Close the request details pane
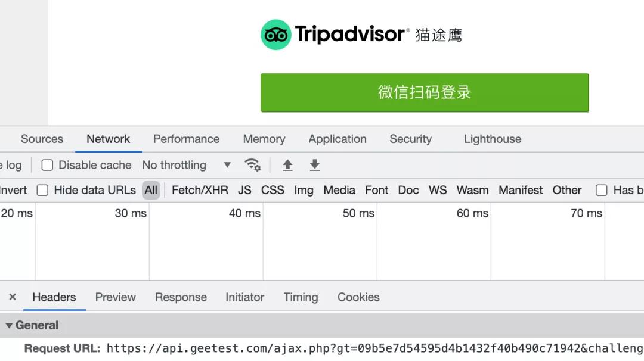Image resolution: width=644 pixels, height=361 pixels. (13, 297)
